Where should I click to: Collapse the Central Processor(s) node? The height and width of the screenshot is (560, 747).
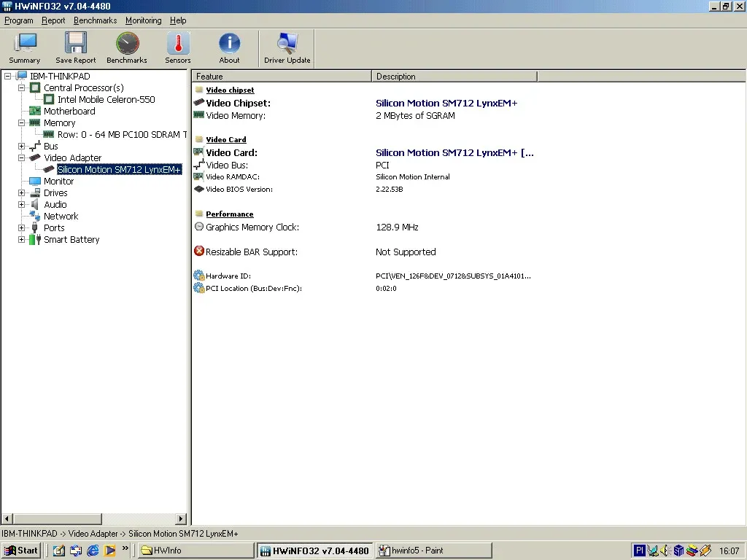pyautogui.click(x=21, y=87)
